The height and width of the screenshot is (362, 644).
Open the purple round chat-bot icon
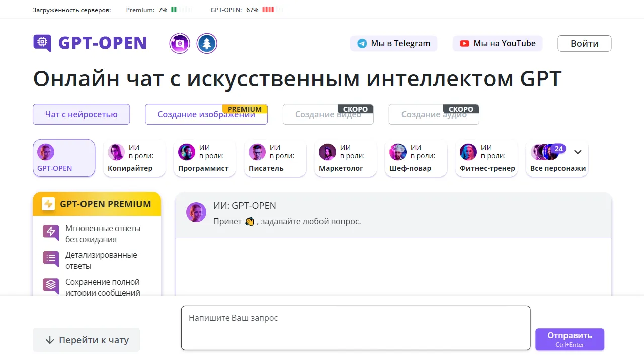click(x=180, y=44)
